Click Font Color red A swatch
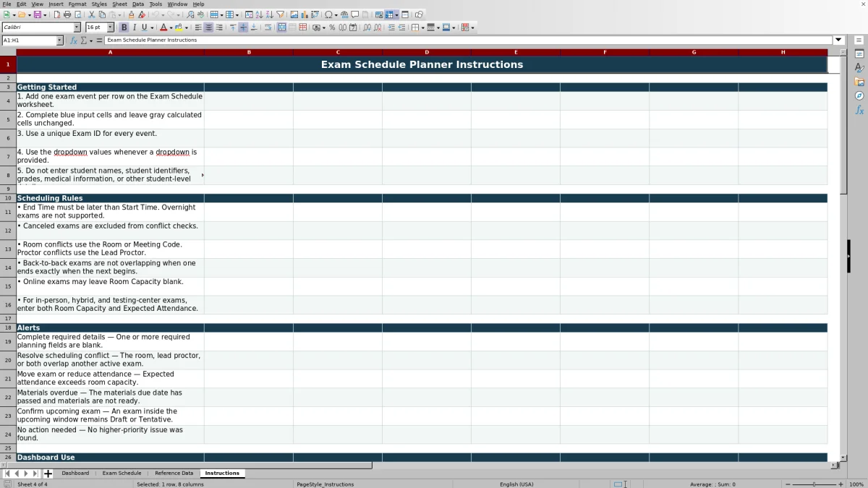Viewport: 868px width, 488px height. click(x=163, y=27)
